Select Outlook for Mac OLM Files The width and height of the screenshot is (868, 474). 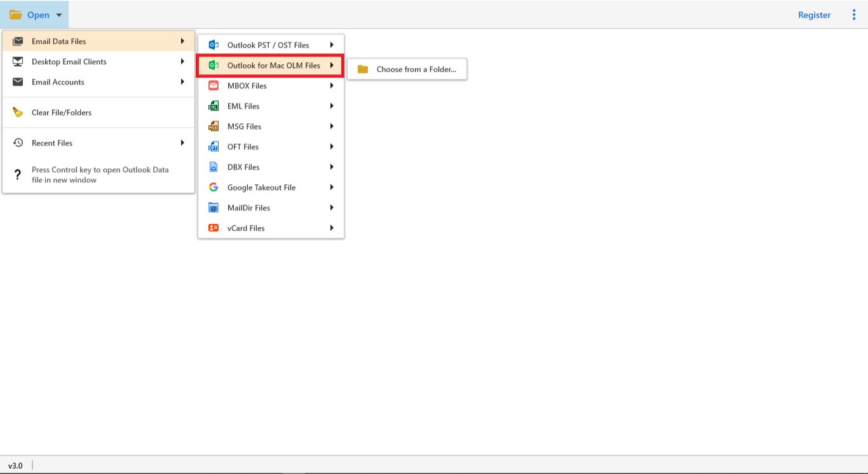pos(271,65)
